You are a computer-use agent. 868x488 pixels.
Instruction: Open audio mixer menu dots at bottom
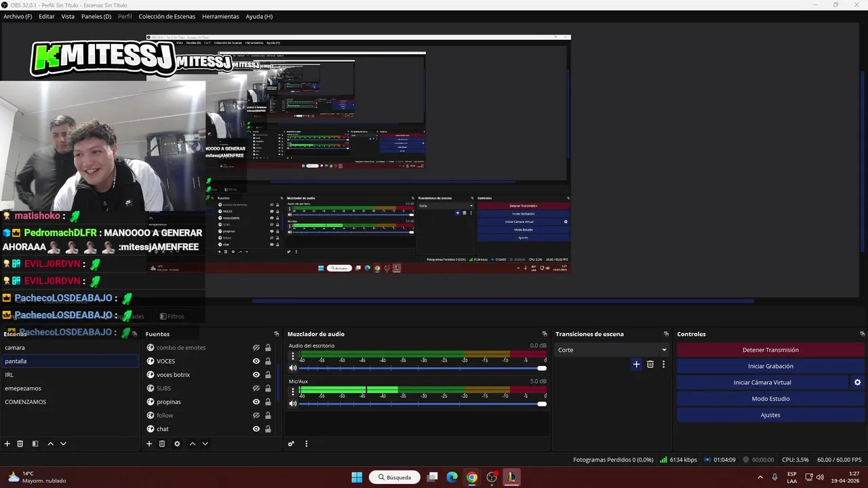(306, 444)
